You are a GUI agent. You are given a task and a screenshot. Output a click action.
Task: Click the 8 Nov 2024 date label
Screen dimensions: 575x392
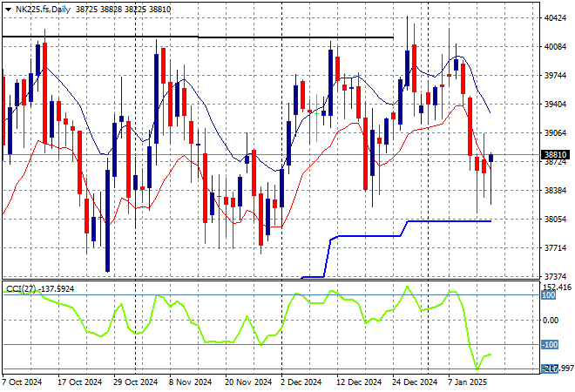[189, 382]
